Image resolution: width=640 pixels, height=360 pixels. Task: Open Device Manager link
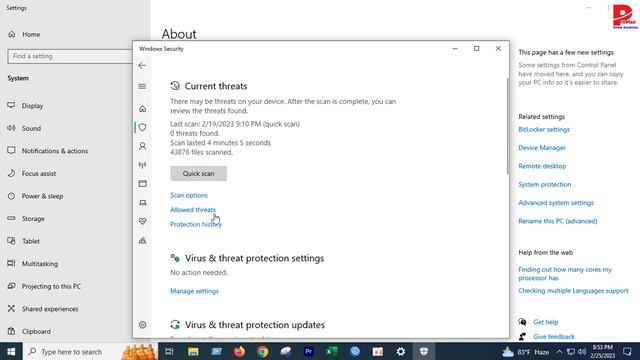[x=542, y=148]
